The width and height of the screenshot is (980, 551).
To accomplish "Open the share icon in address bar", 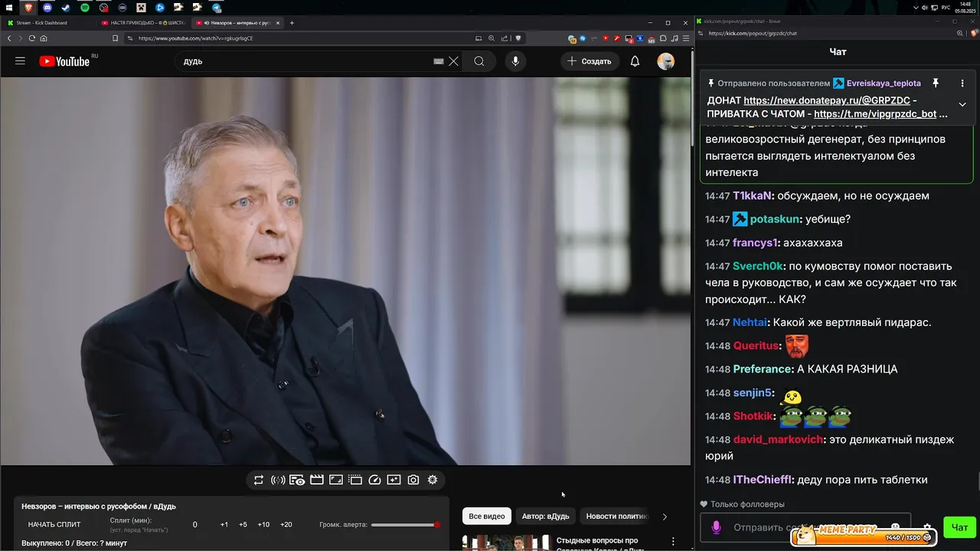I will pos(505,38).
